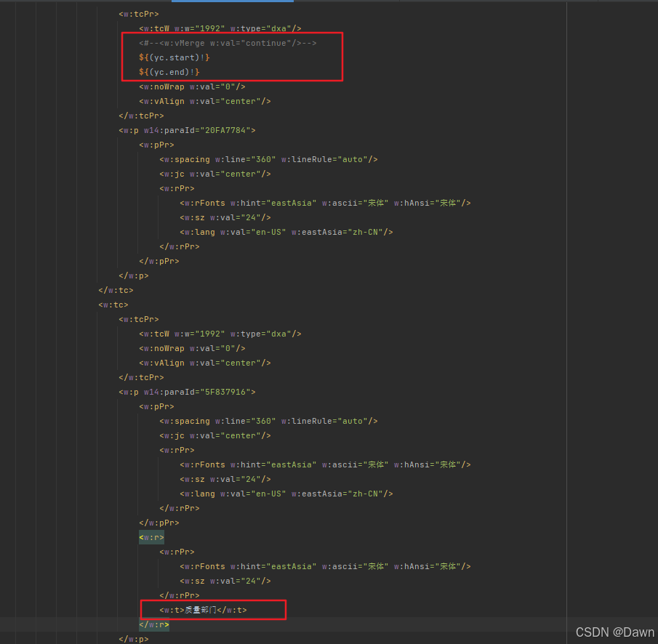Click the highlighted </w:r> closing tag

pyautogui.click(x=154, y=624)
